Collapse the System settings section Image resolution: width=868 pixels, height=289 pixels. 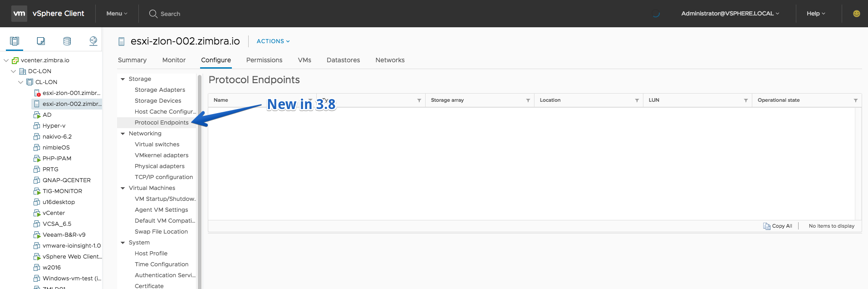click(x=123, y=243)
